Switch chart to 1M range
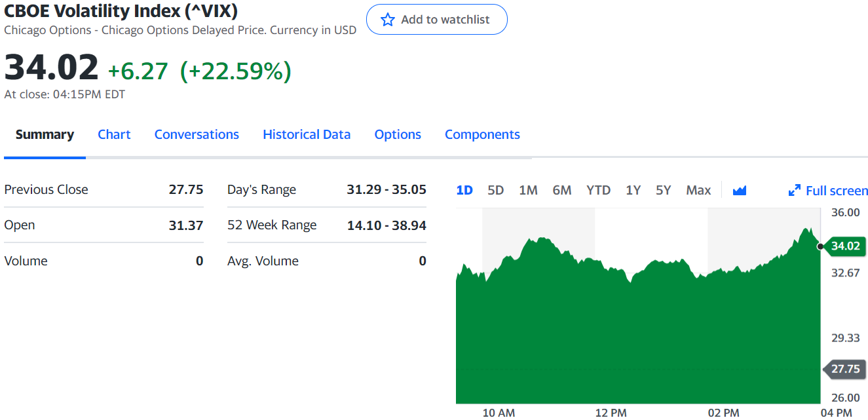This screenshot has height=420, width=868. [x=528, y=190]
